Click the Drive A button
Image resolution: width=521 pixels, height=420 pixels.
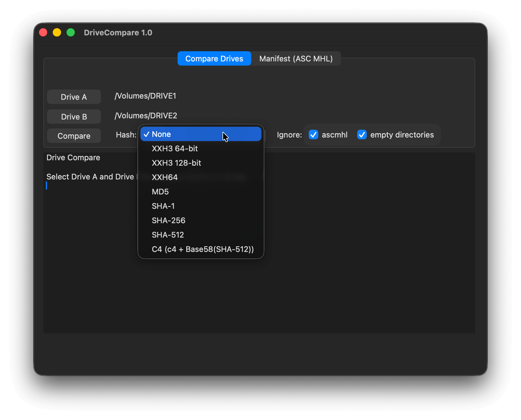click(x=74, y=97)
